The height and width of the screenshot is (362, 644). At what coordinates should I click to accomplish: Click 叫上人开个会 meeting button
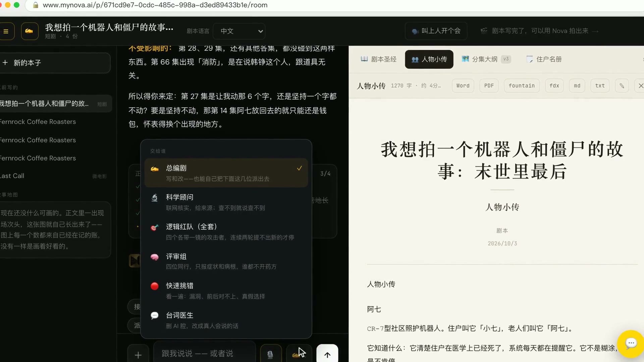pyautogui.click(x=436, y=31)
